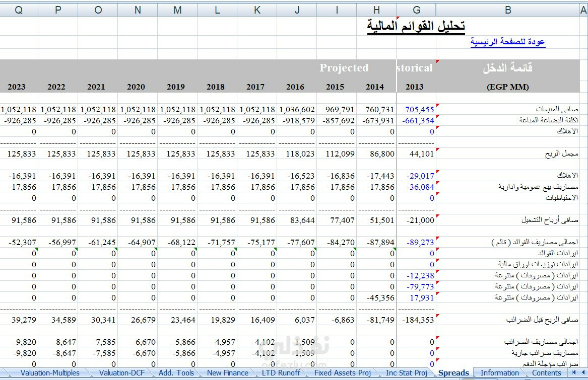588x380 pixels.
Task: Select column header G
Action: click(x=416, y=10)
